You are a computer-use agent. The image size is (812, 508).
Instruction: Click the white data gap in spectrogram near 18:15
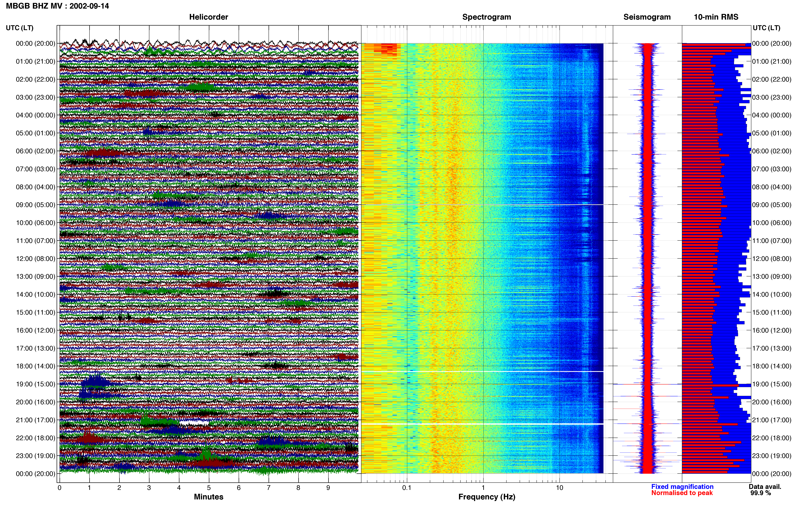tap(482, 372)
